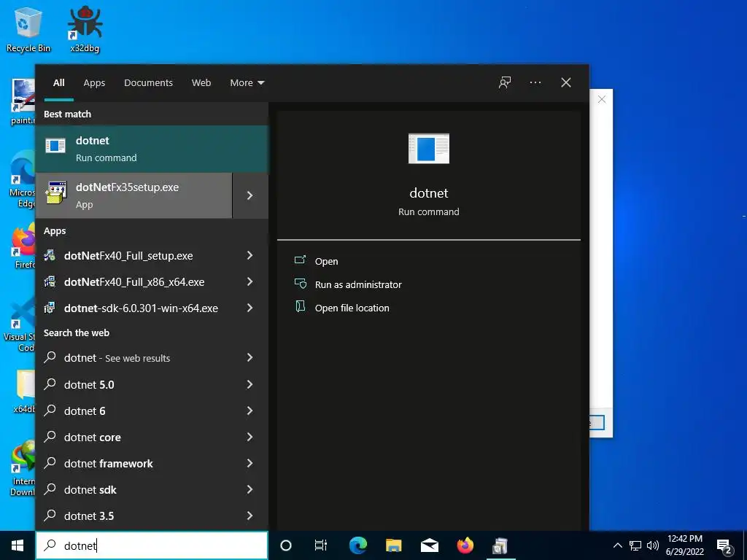Click the dotNetFx40_Full_x86_x64.exe icon
The width and height of the screenshot is (747, 560).
[50, 282]
